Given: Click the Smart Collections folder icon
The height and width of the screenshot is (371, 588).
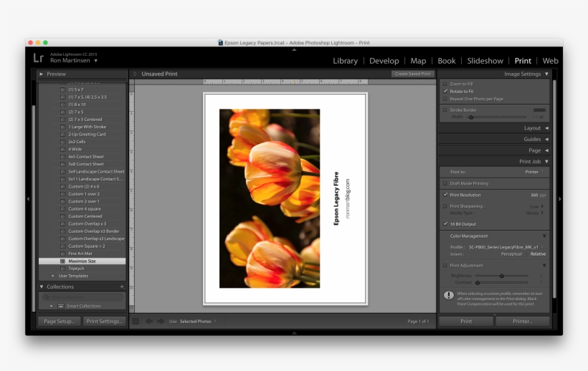Looking at the screenshot, I should click(61, 306).
